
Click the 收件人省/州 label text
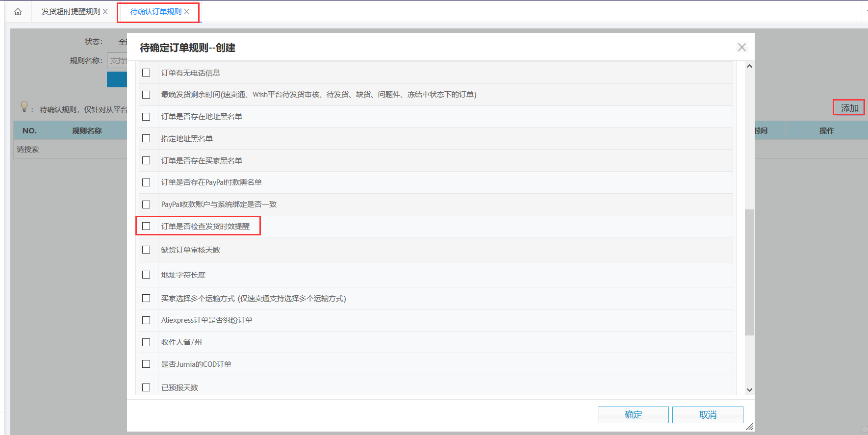point(181,342)
